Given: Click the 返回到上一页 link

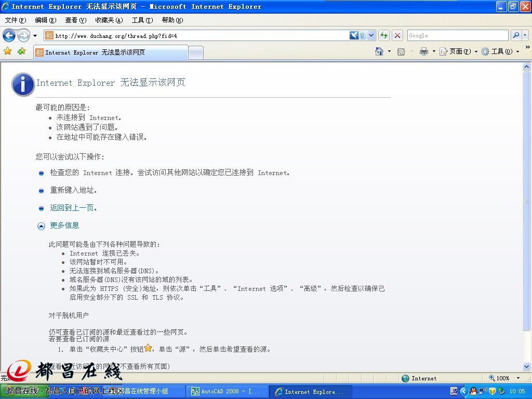Looking at the screenshot, I should (73, 208).
